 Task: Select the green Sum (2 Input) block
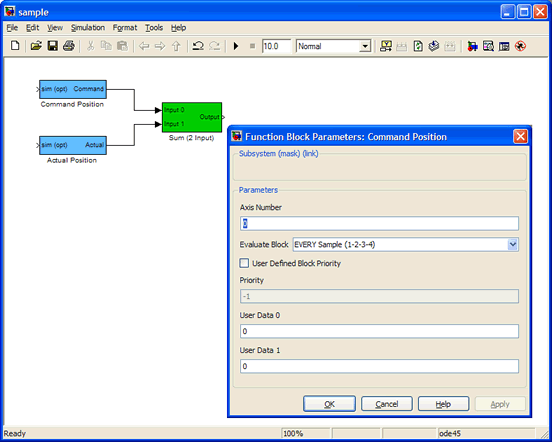coord(192,117)
